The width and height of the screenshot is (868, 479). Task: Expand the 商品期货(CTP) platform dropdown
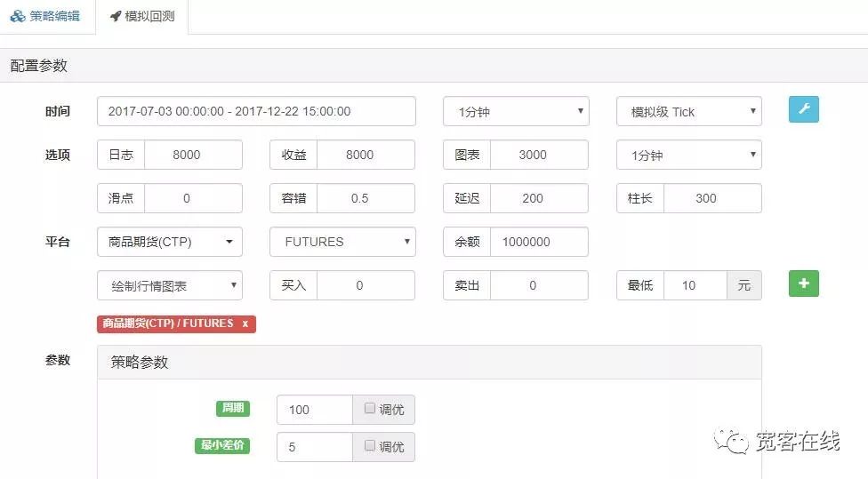[169, 242]
